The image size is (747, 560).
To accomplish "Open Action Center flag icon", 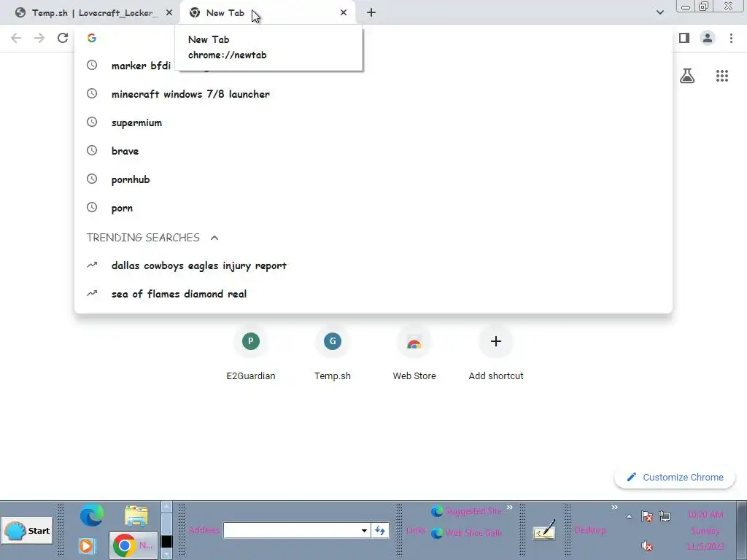I will [x=647, y=516].
